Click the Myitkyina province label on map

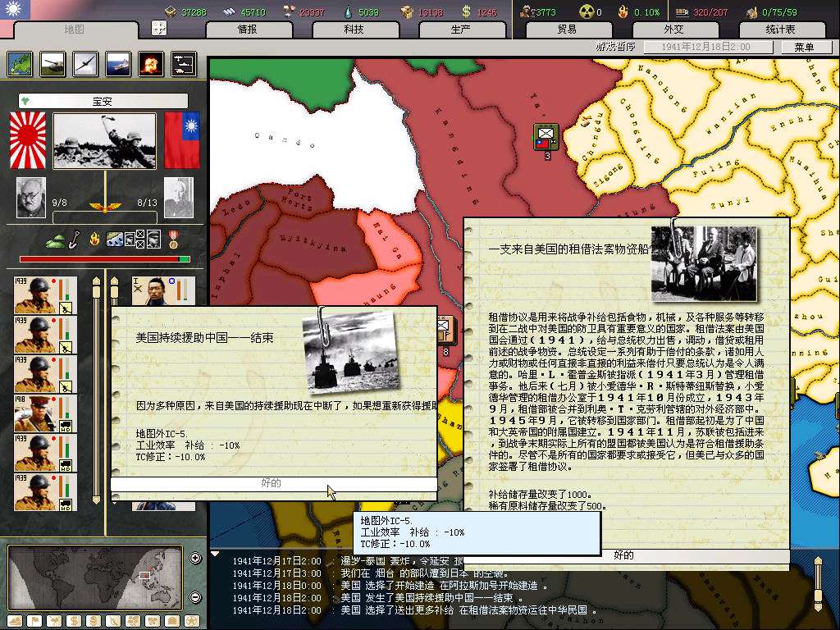[x=313, y=242]
